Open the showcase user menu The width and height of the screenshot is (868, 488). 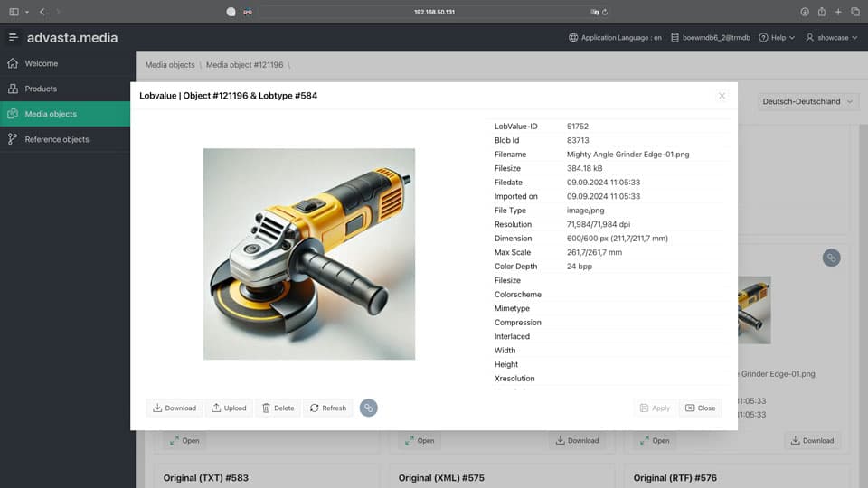(832, 38)
